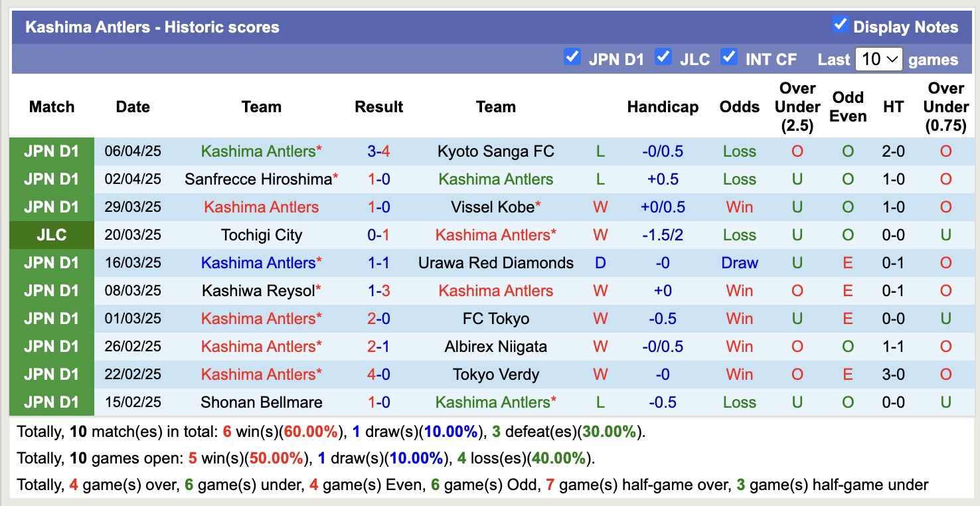Click the Handicap column header
Image resolution: width=980 pixels, height=506 pixels.
[663, 106]
